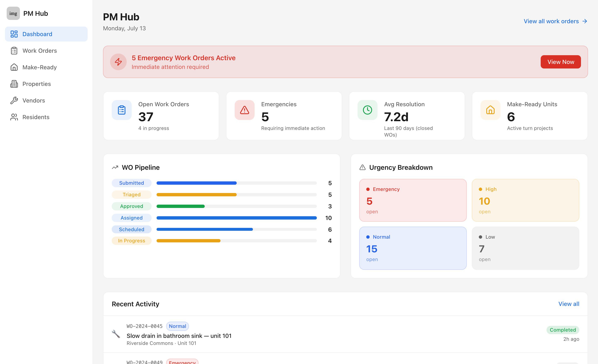Click the Make-Ready house icon in sidebar

click(x=14, y=67)
